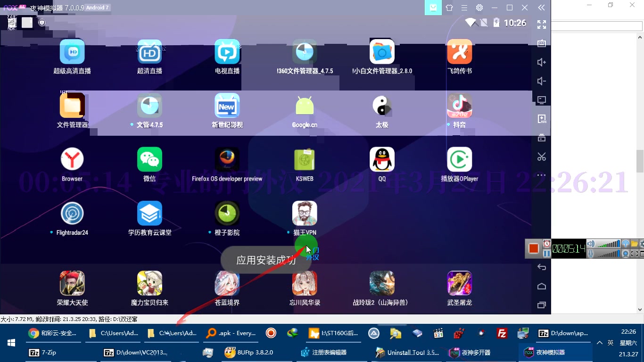
Task: Click Nox volume up button
Action: click(x=542, y=62)
